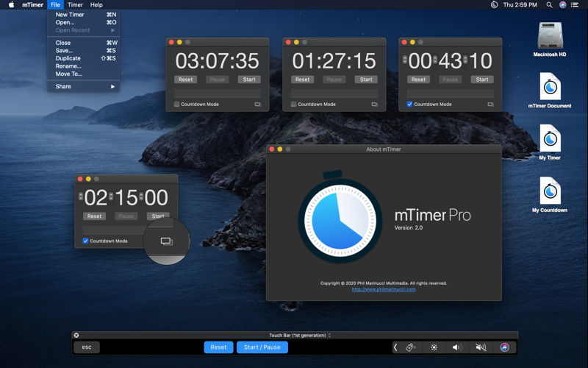Image resolution: width=588 pixels, height=368 pixels.
Task: Tap the esc key on the Touch Bar
Action: 87,347
